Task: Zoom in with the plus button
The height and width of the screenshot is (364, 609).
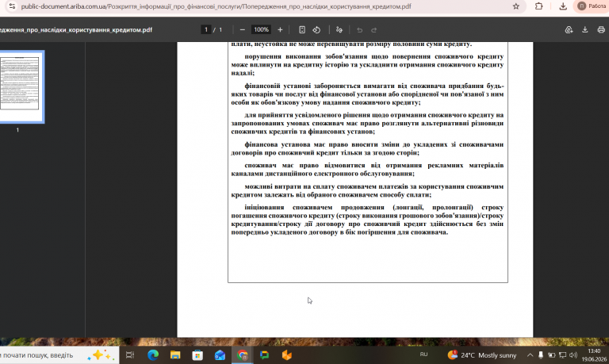Action: click(x=280, y=29)
